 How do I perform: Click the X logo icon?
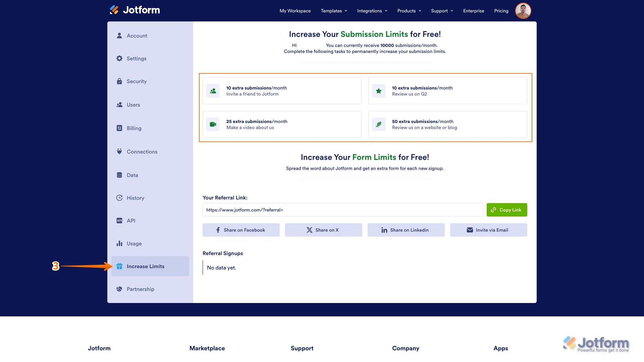[310, 230]
